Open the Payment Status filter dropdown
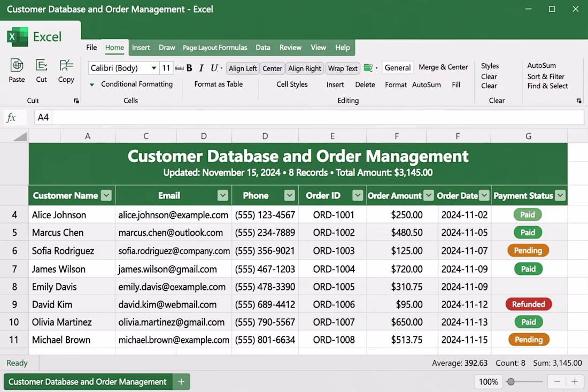 click(560, 195)
